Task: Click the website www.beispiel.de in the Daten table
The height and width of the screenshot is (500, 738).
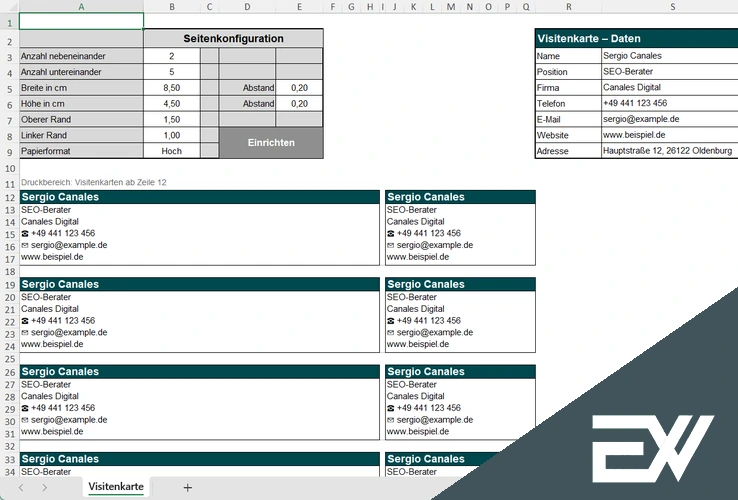Action: pyautogui.click(x=668, y=135)
